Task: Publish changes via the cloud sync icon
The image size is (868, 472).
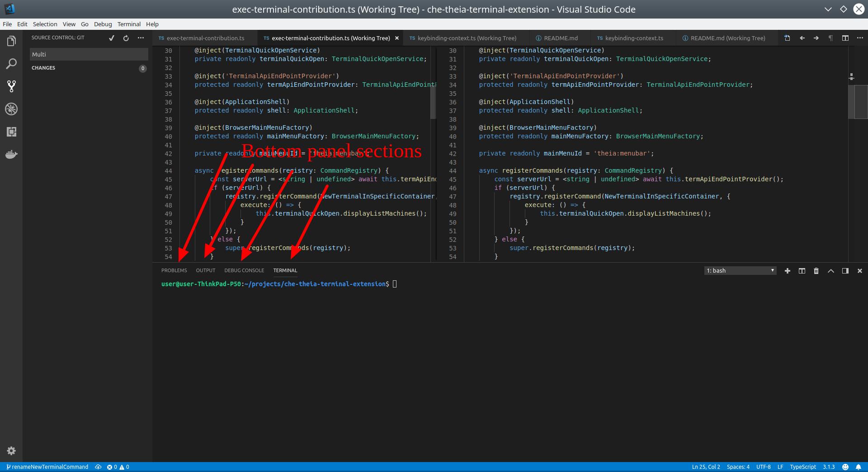Action: pos(98,467)
